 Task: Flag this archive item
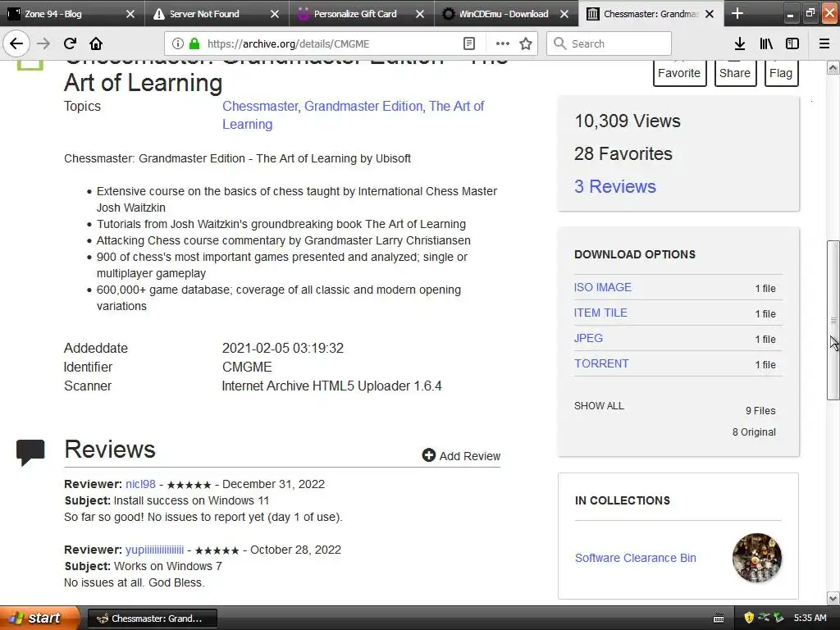pos(781,73)
